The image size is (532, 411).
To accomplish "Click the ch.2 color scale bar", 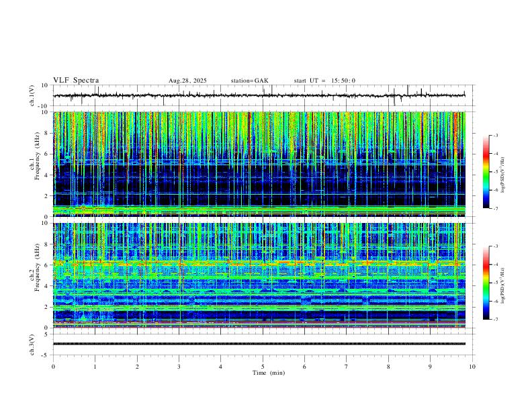I will pos(486,283).
